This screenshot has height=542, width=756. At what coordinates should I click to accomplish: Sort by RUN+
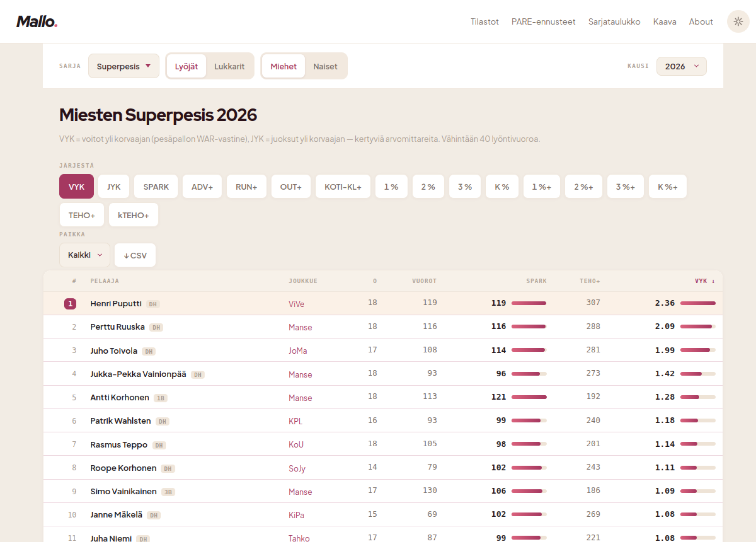point(246,186)
